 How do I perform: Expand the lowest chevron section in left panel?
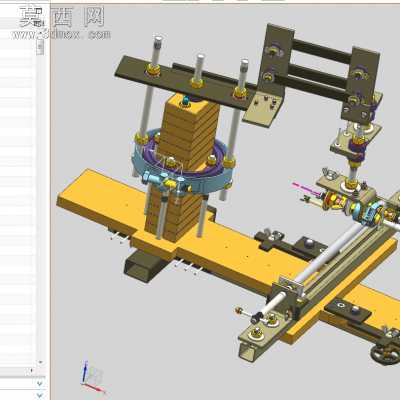point(39,396)
